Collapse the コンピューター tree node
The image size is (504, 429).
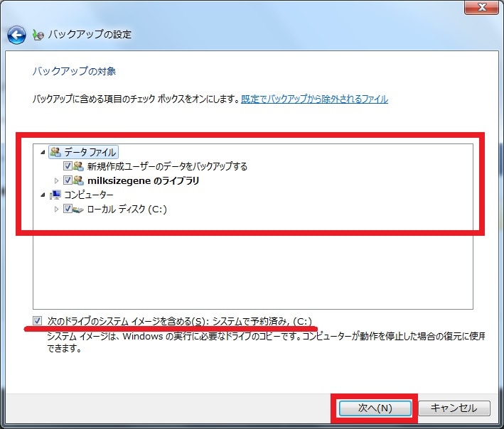[43, 195]
